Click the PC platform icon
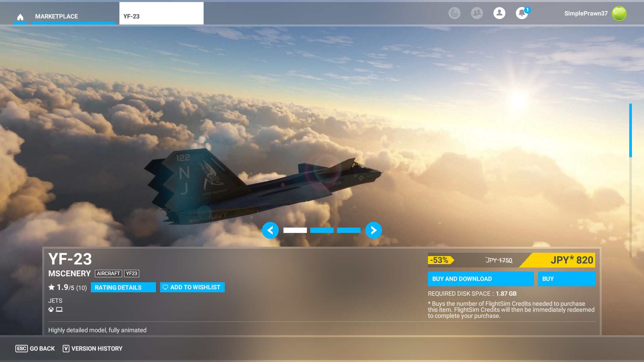The height and width of the screenshot is (362, 644). tap(59, 309)
